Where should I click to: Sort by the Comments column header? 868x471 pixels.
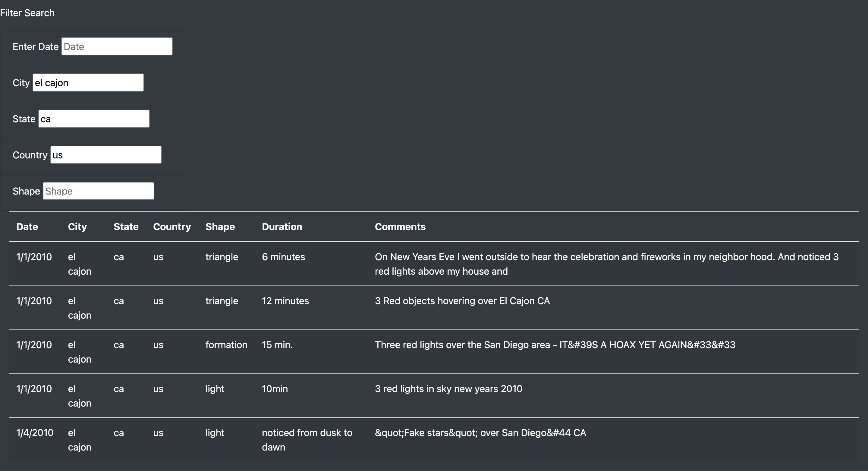[x=400, y=226]
